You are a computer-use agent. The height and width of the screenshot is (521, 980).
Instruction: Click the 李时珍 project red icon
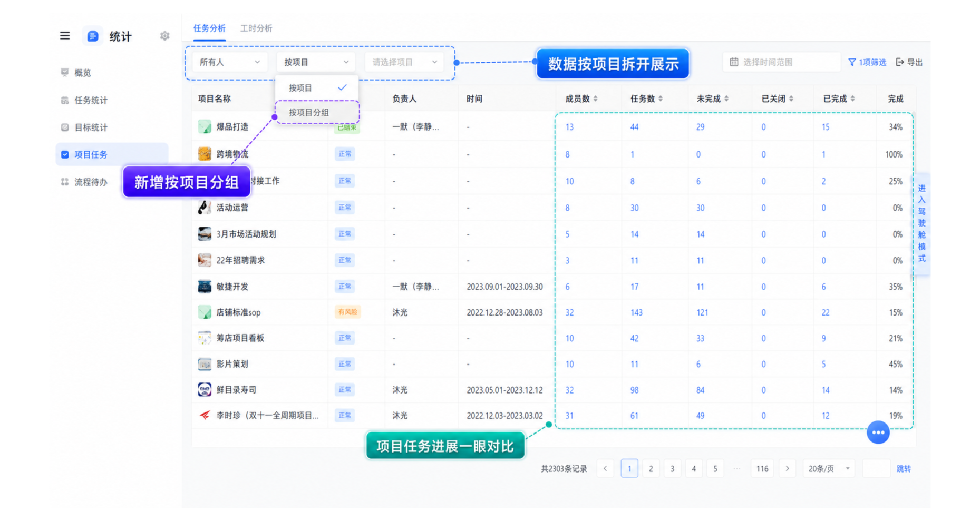tap(205, 415)
